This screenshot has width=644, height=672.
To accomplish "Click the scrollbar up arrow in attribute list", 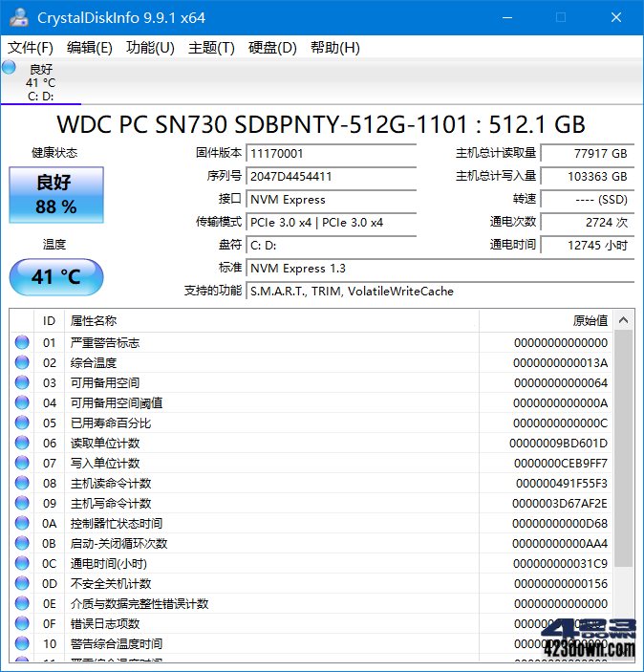I will tap(624, 320).
